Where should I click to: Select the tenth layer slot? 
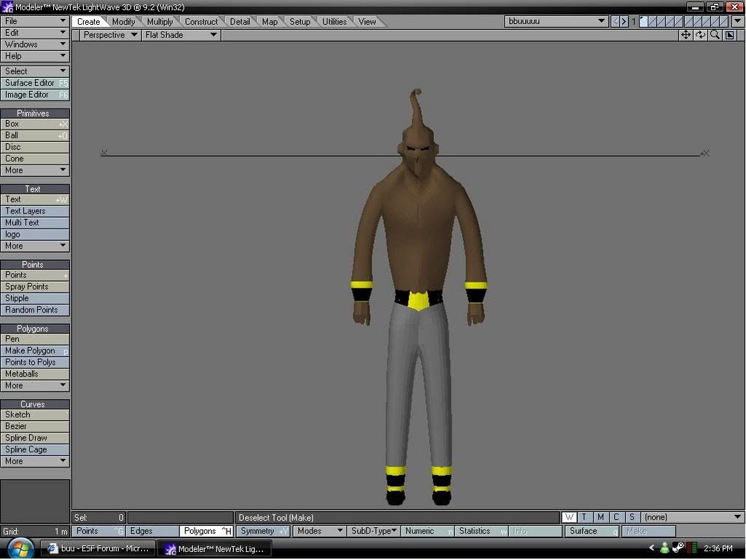pos(723,21)
